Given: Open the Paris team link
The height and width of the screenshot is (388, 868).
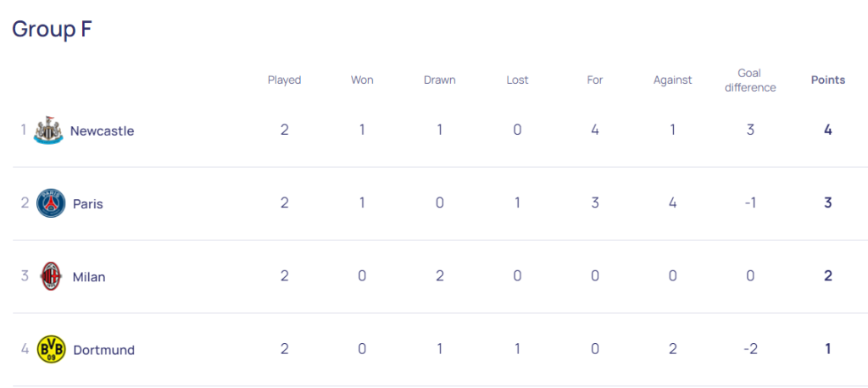Looking at the screenshot, I should click(x=88, y=204).
